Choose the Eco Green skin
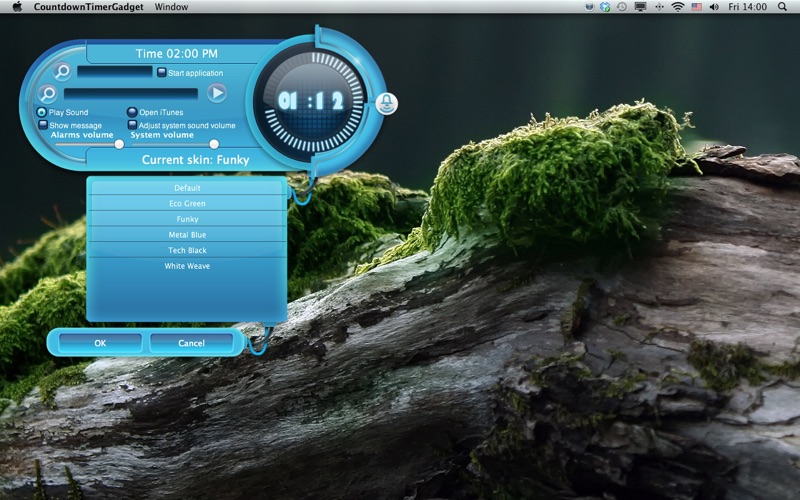This screenshot has width=800, height=500. pos(187,203)
